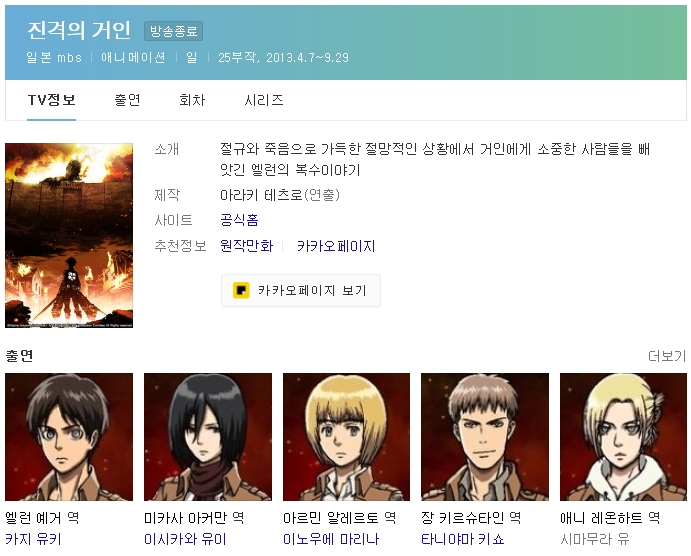Switch to the 회차 tab
This screenshot has width=691, height=556.
pyautogui.click(x=192, y=100)
